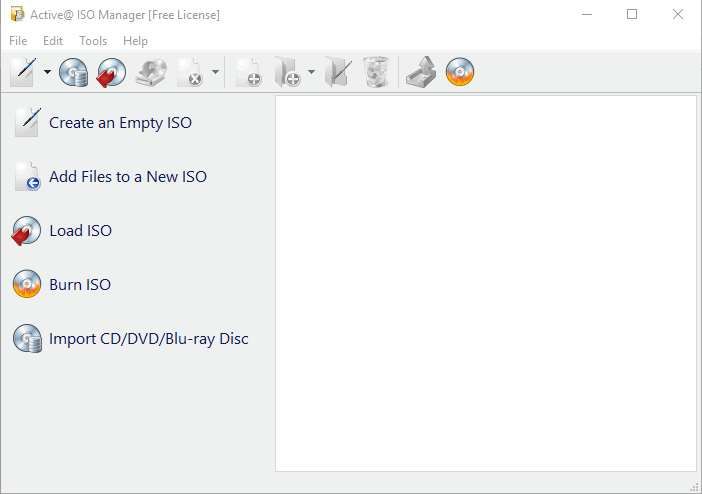
Task: Open the dropdown arrow beside close ISO icon
Action: tap(215, 72)
